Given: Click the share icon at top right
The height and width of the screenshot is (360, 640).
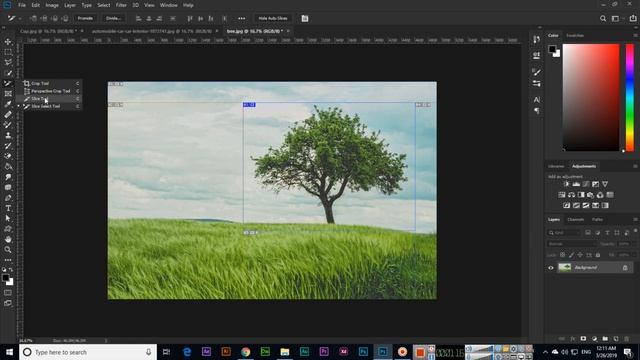Looking at the screenshot, I should click(633, 18).
